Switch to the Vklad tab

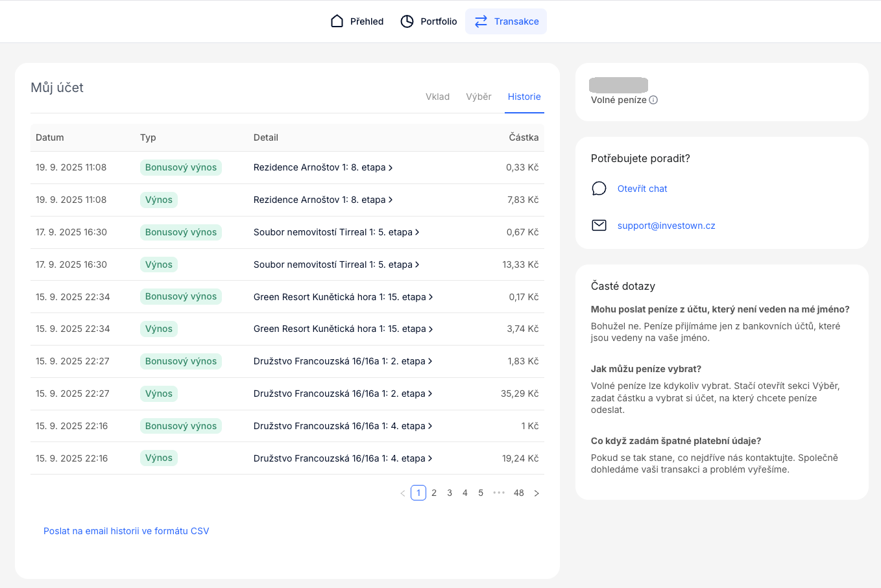point(437,97)
